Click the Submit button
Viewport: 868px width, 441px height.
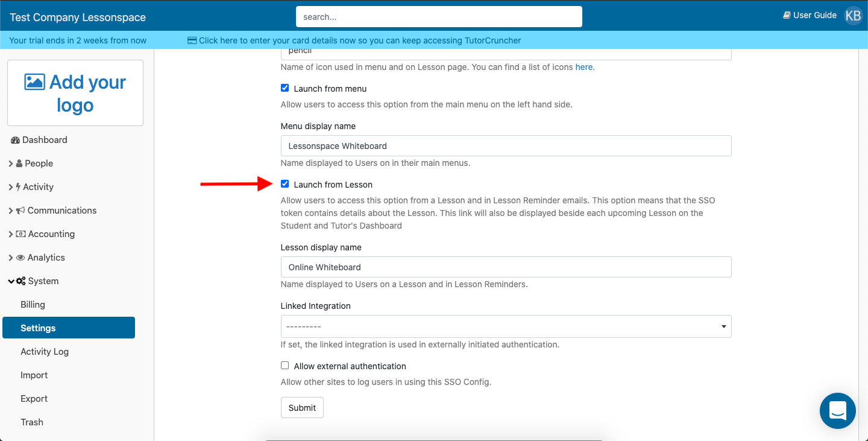[302, 408]
